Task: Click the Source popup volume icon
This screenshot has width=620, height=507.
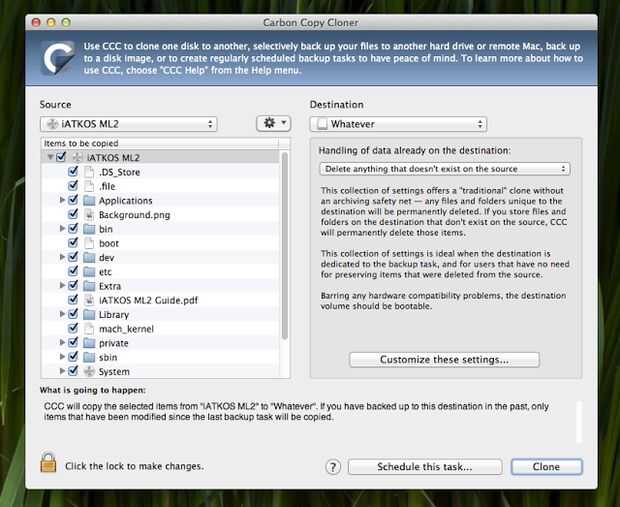Action: coord(53,124)
